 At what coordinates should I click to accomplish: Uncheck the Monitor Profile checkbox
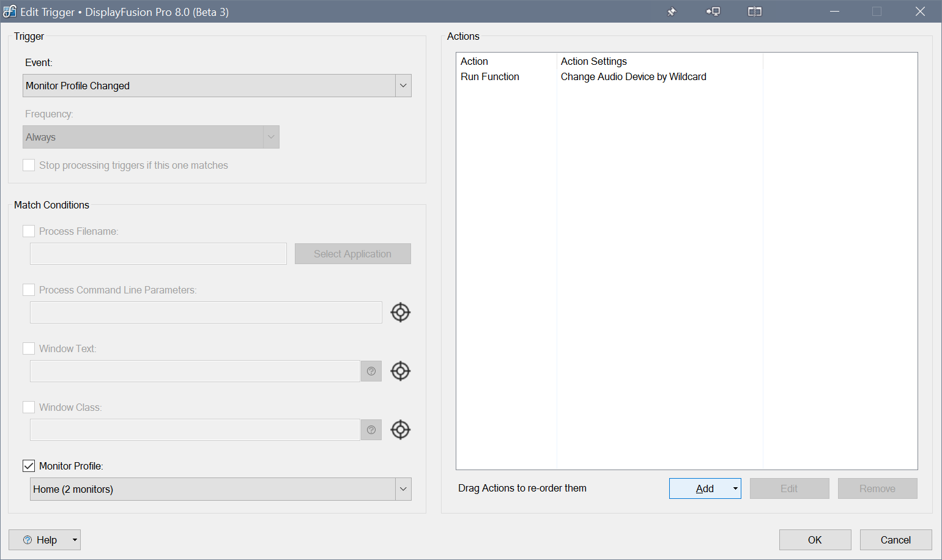click(29, 466)
